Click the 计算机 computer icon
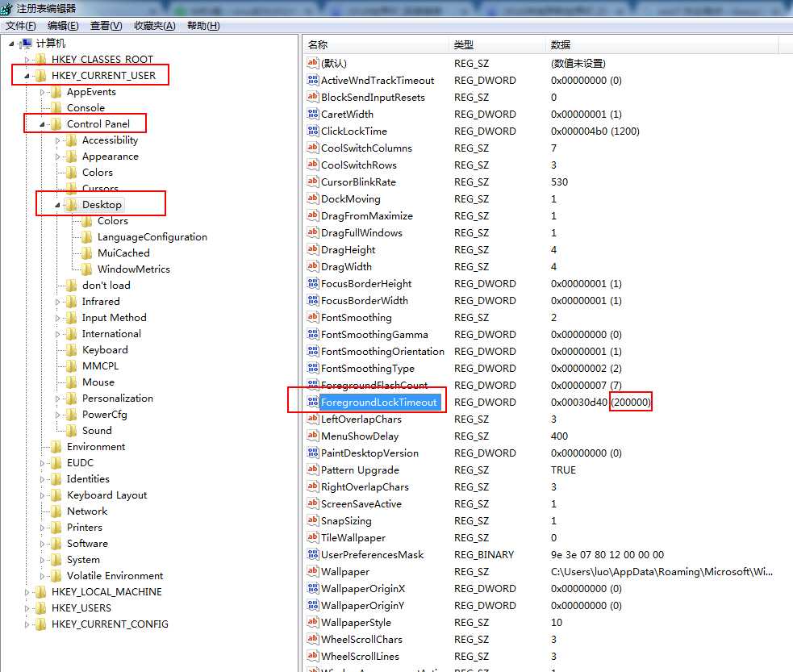Viewport: 793px width, 672px height. pyautogui.click(x=26, y=44)
